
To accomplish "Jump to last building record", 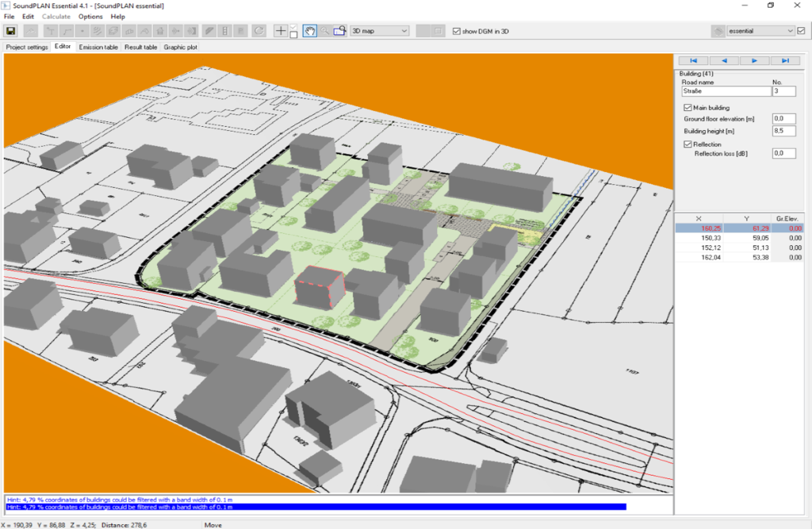I will pos(785,60).
